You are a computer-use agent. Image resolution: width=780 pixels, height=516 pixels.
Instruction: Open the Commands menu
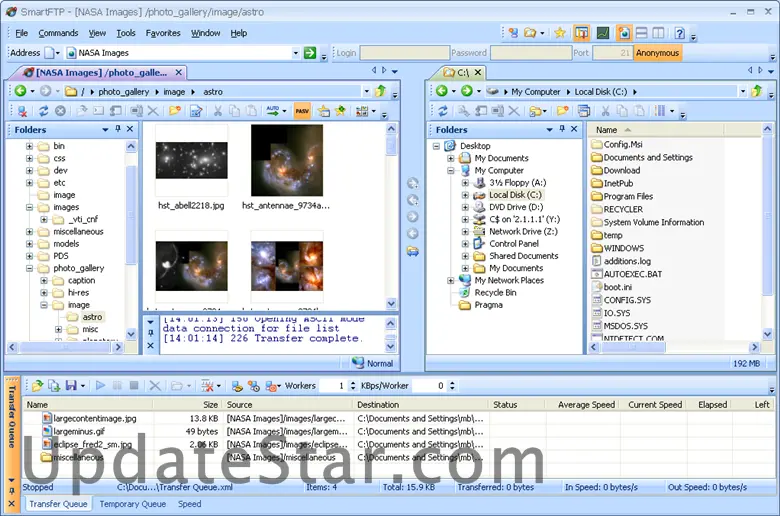pos(58,33)
